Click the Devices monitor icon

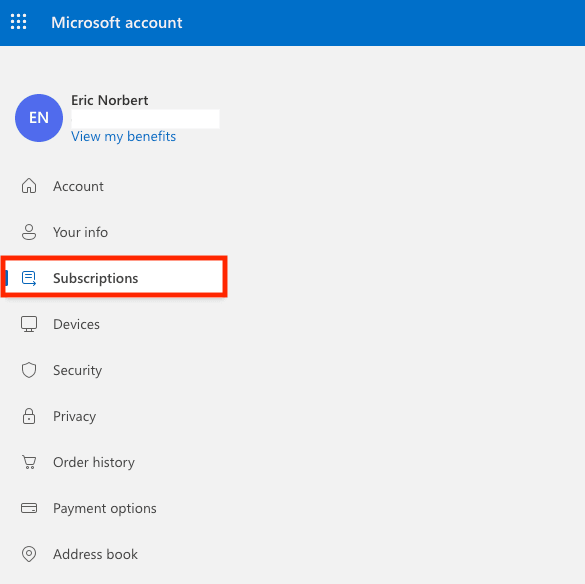(29, 324)
